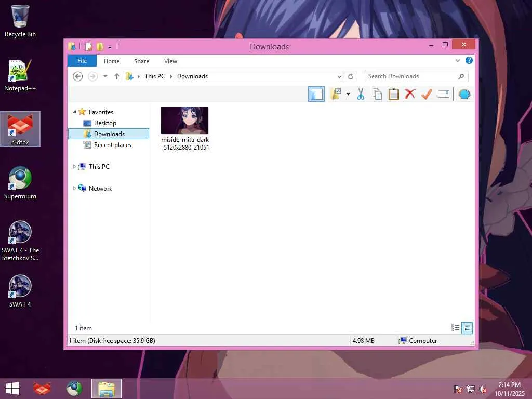Click the red X Delete icon
The height and width of the screenshot is (399, 532).
[x=410, y=94]
